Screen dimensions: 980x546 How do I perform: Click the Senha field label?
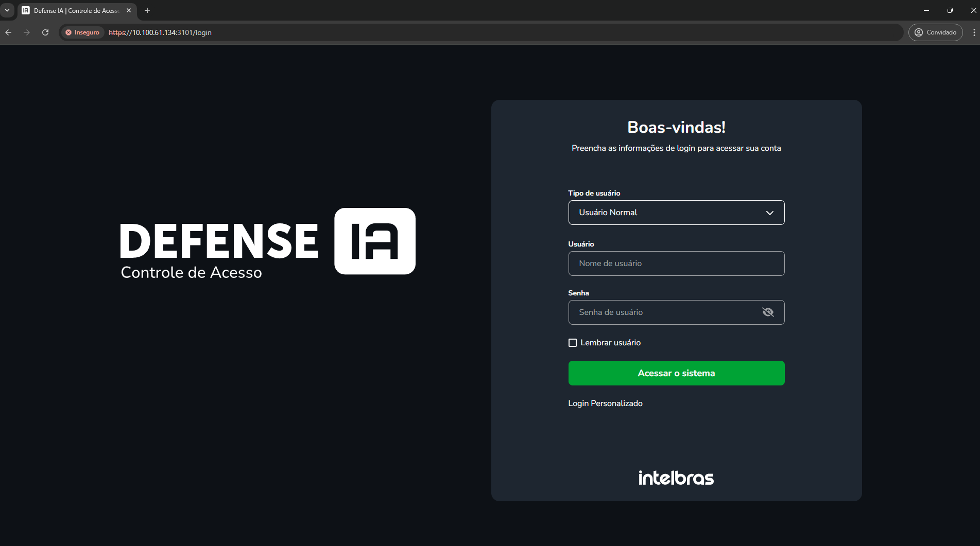[x=578, y=293]
